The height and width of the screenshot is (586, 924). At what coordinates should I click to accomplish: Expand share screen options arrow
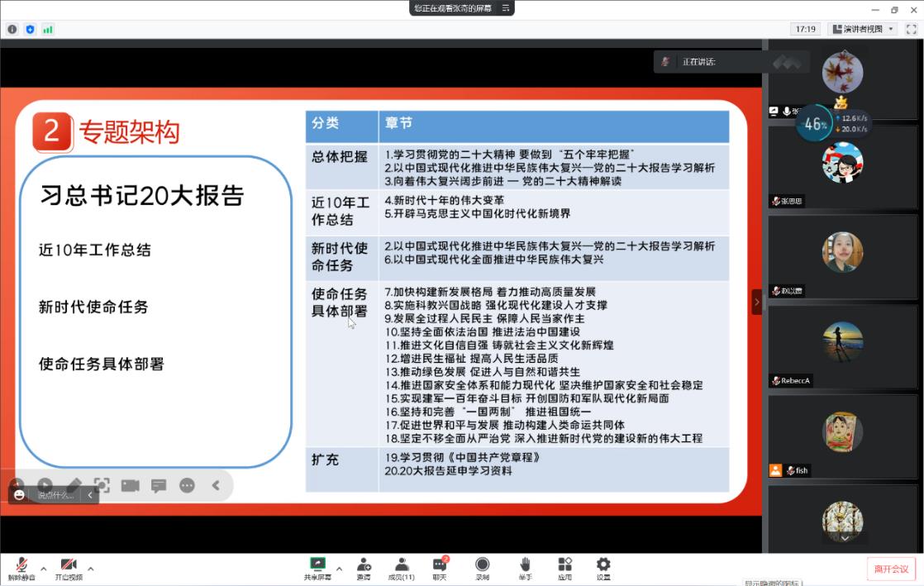point(339,569)
